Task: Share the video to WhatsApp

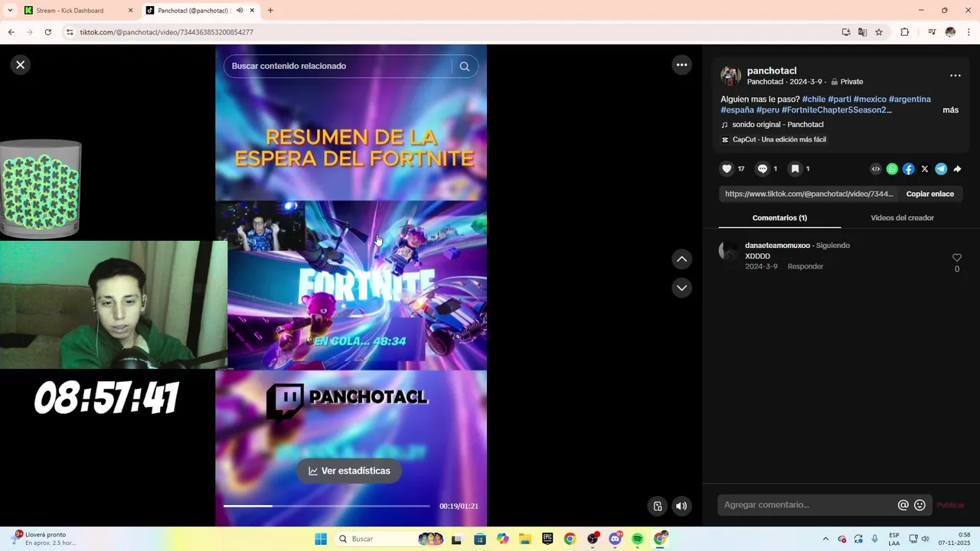Action: [892, 169]
